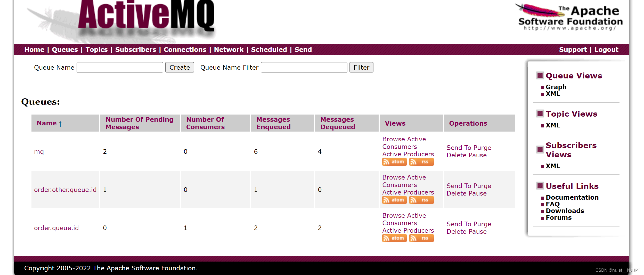The width and height of the screenshot is (644, 275).
Task: Open the atom feed for order.other.queue.id
Action: (394, 200)
